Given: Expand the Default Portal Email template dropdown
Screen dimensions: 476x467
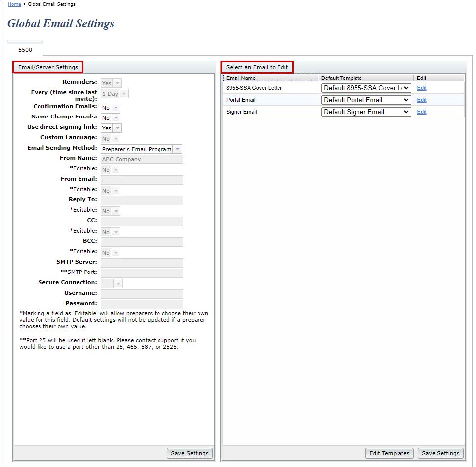Looking at the screenshot, I should tap(366, 100).
